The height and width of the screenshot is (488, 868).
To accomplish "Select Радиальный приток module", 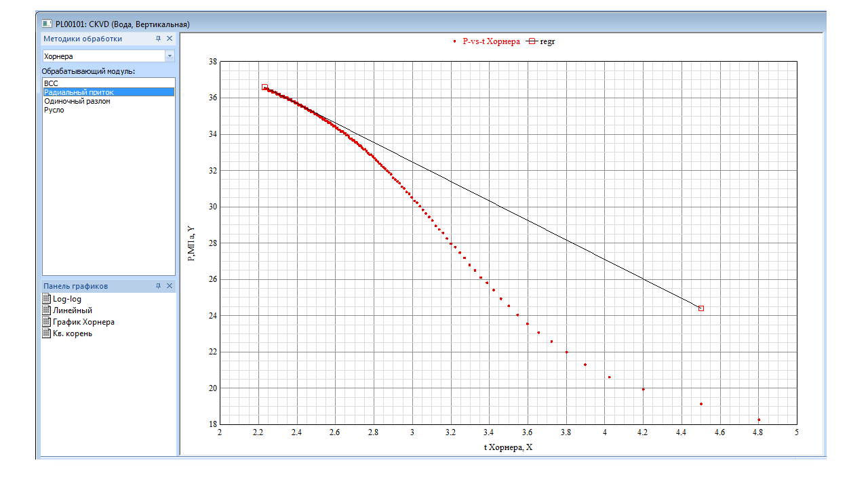I will tap(79, 92).
